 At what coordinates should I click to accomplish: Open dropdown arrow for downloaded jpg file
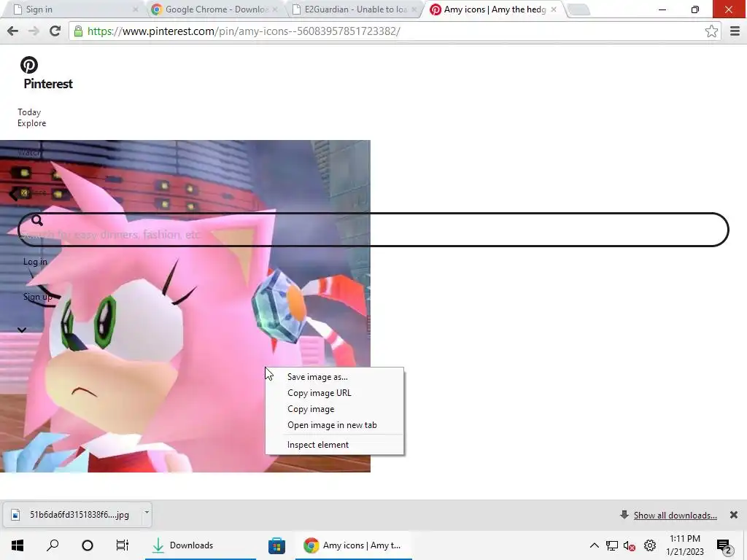[x=147, y=513]
